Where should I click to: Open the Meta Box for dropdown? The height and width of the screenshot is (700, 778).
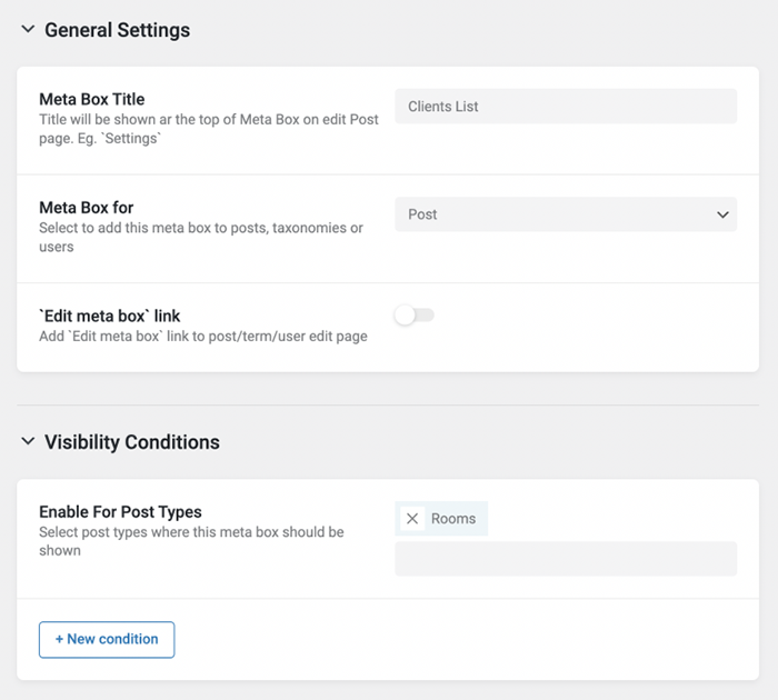point(566,214)
